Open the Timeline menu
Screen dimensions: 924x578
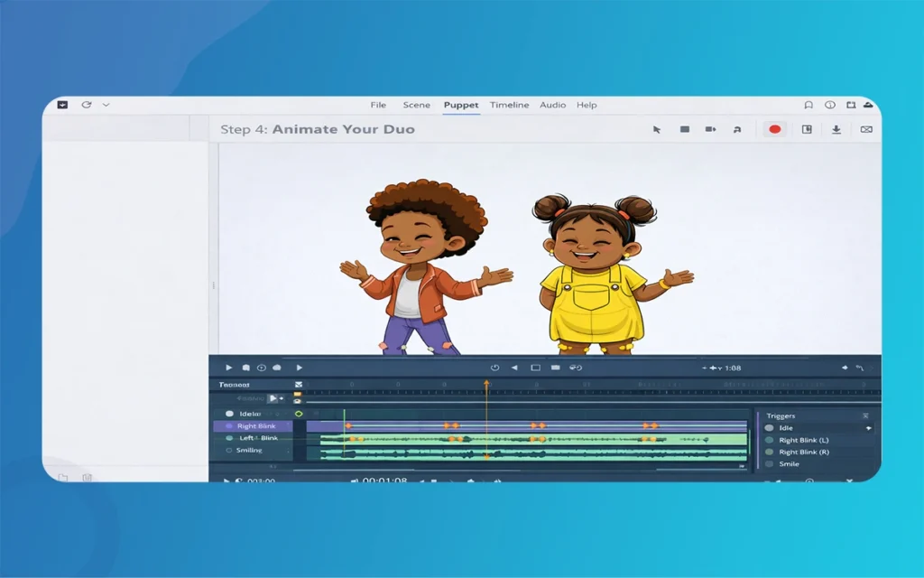(509, 105)
